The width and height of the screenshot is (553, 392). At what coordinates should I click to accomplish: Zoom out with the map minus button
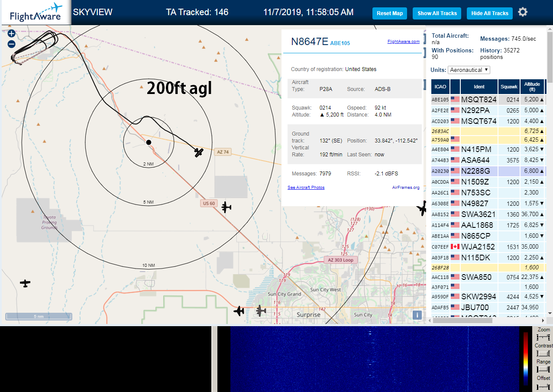click(x=12, y=44)
